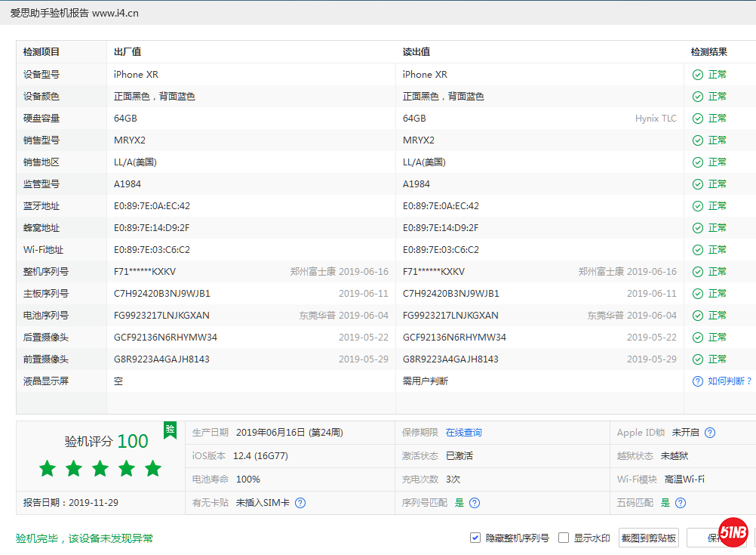Click the 正常 status icon for 硬盘容量
The image size is (756, 555).
coord(698,118)
